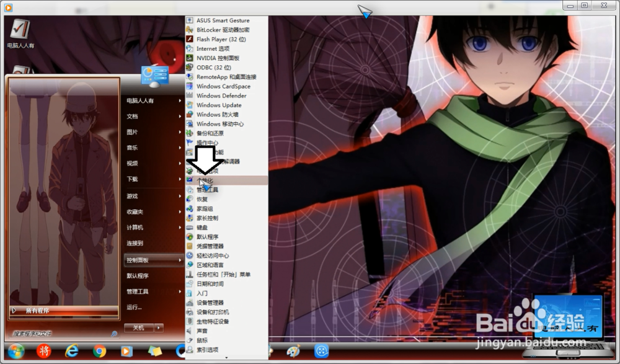Open the Paint palette taskbar icon

click(x=293, y=351)
